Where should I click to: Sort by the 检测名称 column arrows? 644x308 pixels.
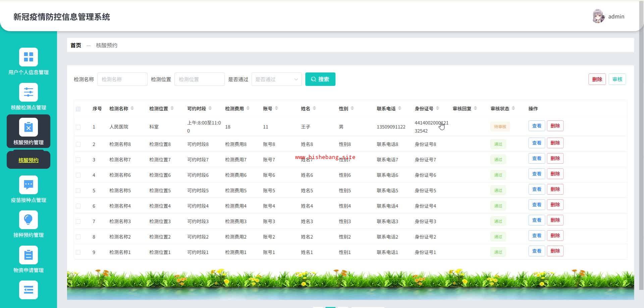tap(132, 108)
